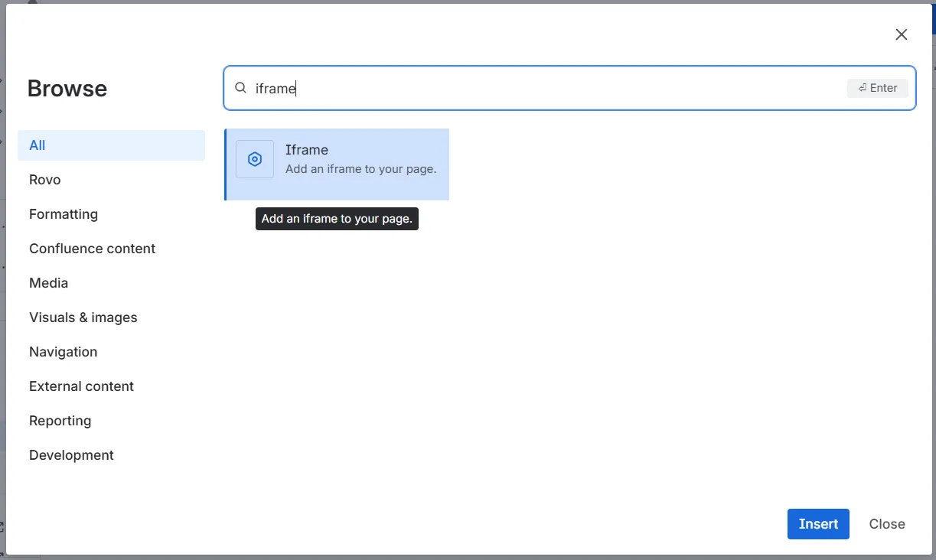Select the Iframe result title

[x=307, y=150]
